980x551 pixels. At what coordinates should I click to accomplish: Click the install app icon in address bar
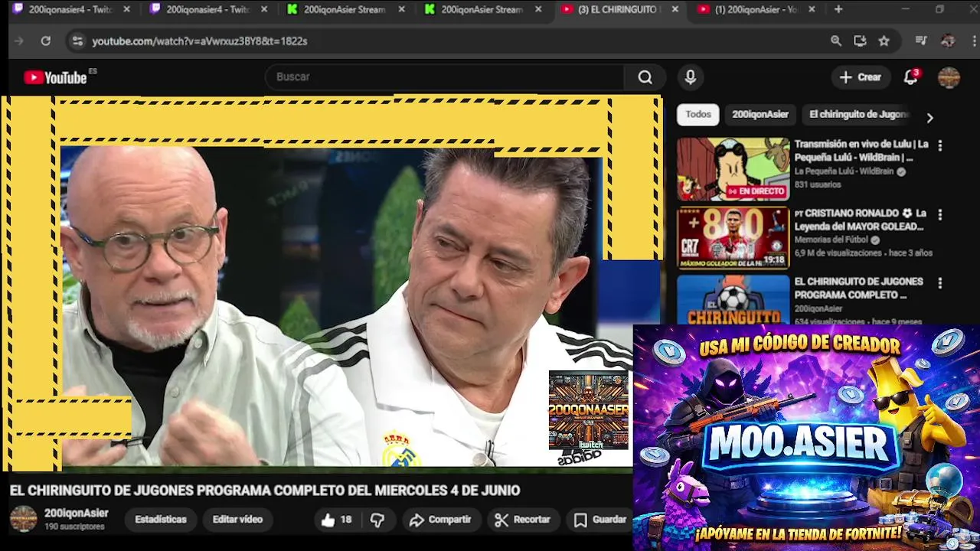pos(860,41)
